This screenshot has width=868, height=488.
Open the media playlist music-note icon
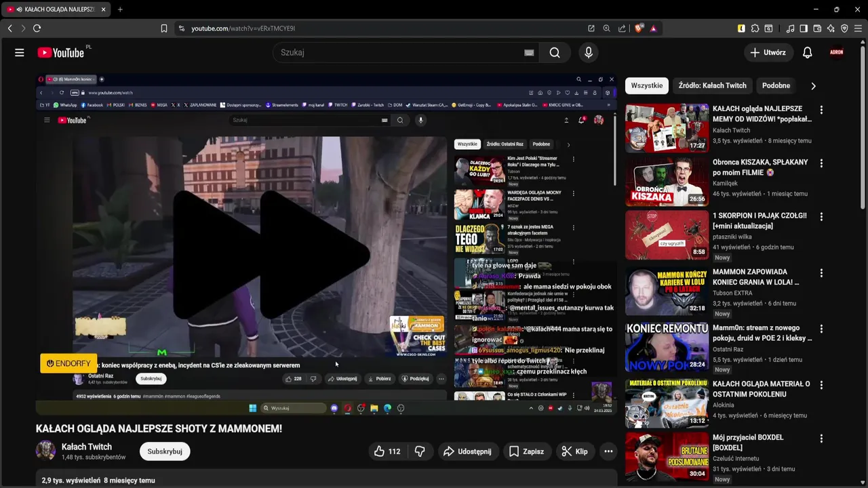tap(790, 28)
